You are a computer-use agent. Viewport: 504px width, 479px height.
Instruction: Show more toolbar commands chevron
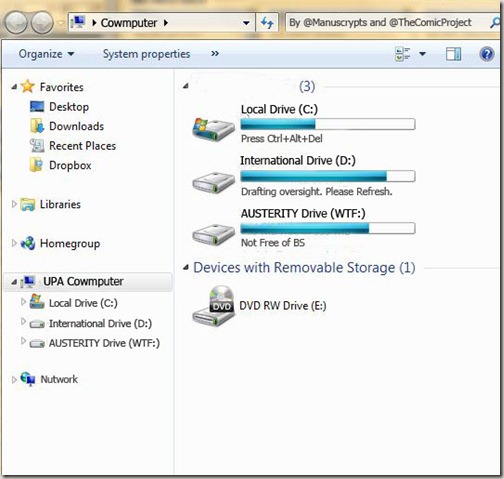click(x=215, y=53)
